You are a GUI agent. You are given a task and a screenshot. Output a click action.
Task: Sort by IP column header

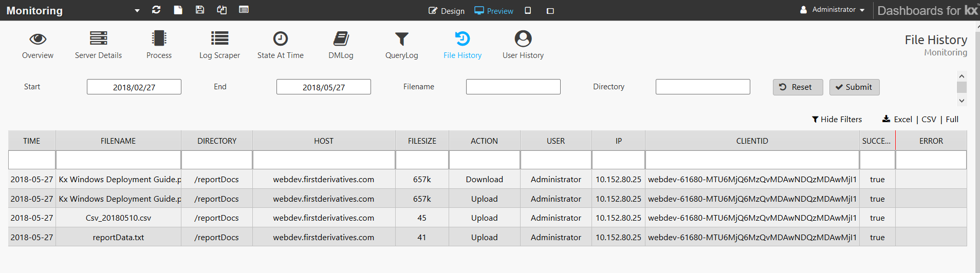[x=618, y=141]
